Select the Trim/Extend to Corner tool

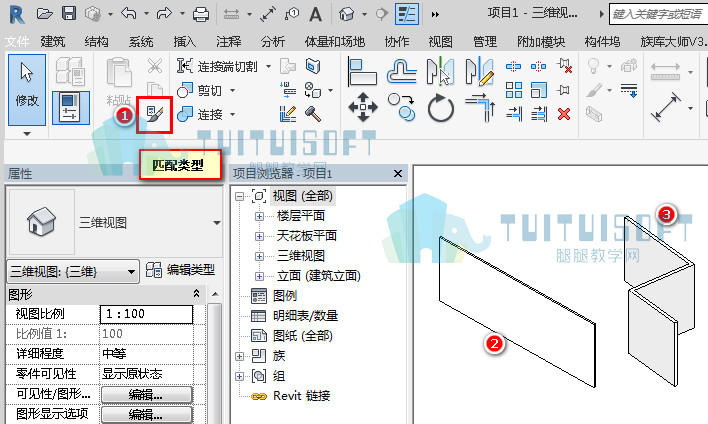click(480, 107)
